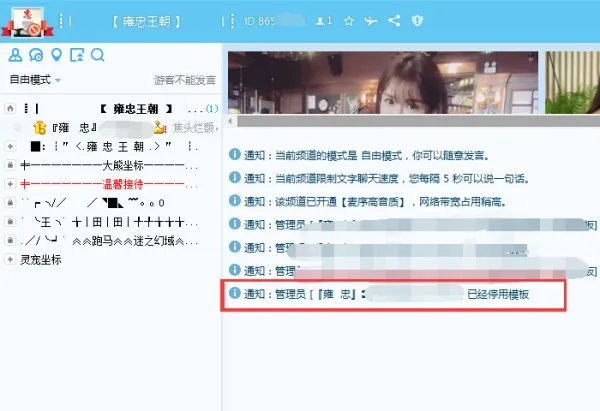
Task: Click info icon of 限制文字聊天速度 notice
Action: (235, 178)
